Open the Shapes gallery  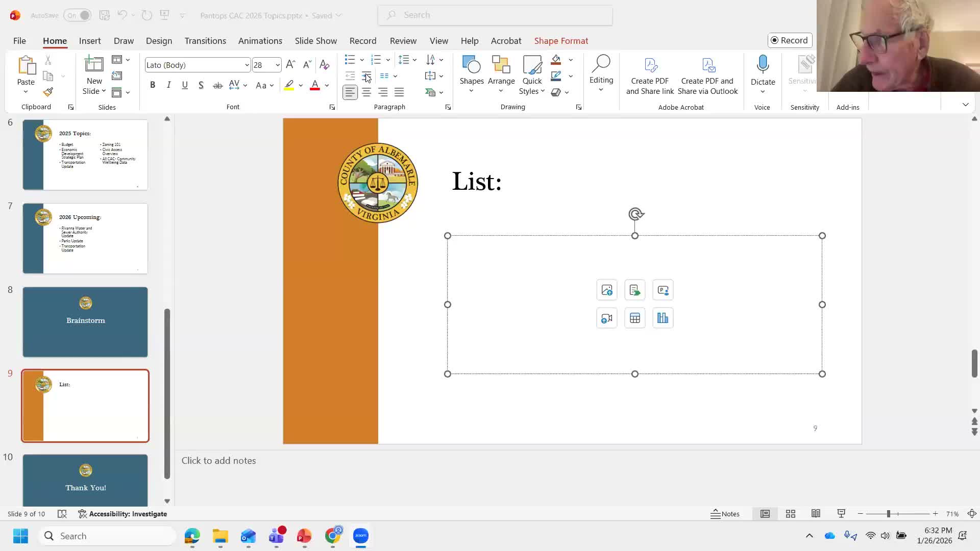point(471,71)
